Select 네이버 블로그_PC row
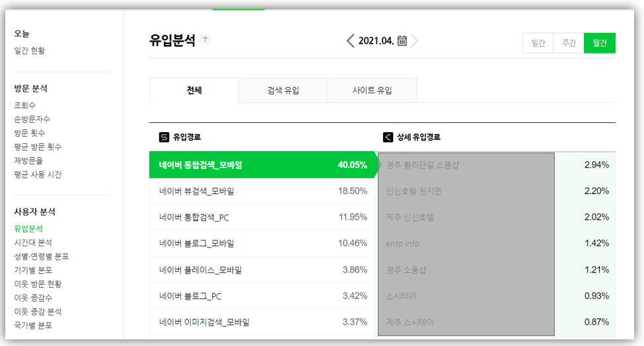The image size is (644, 346). tap(261, 296)
